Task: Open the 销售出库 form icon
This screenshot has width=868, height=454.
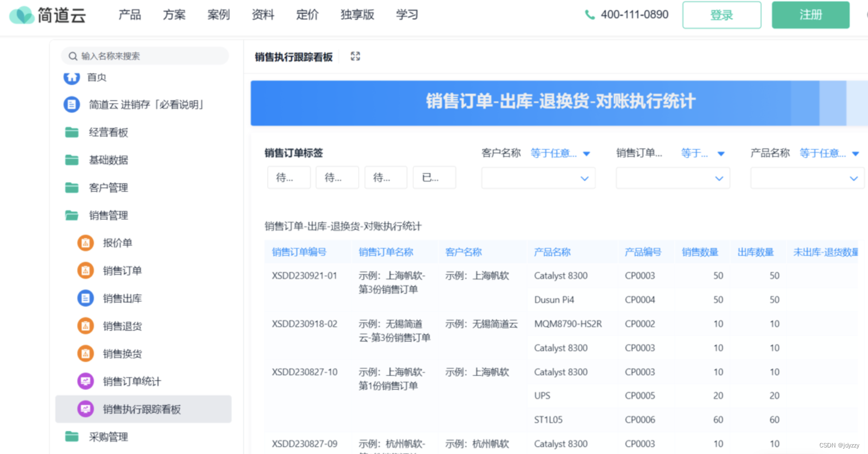Action: tap(85, 298)
